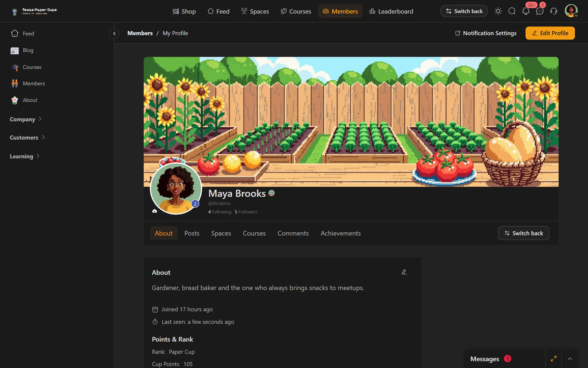
Task: Click the Edit Profile button
Action: coord(550,33)
